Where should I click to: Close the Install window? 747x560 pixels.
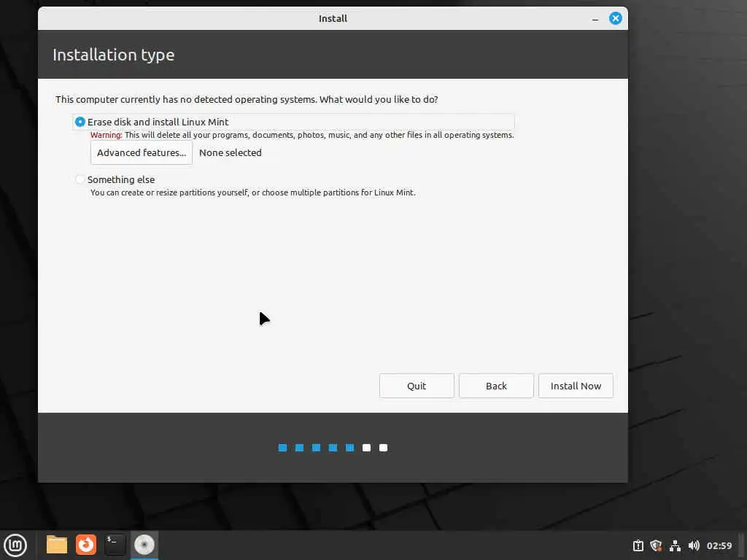click(616, 18)
